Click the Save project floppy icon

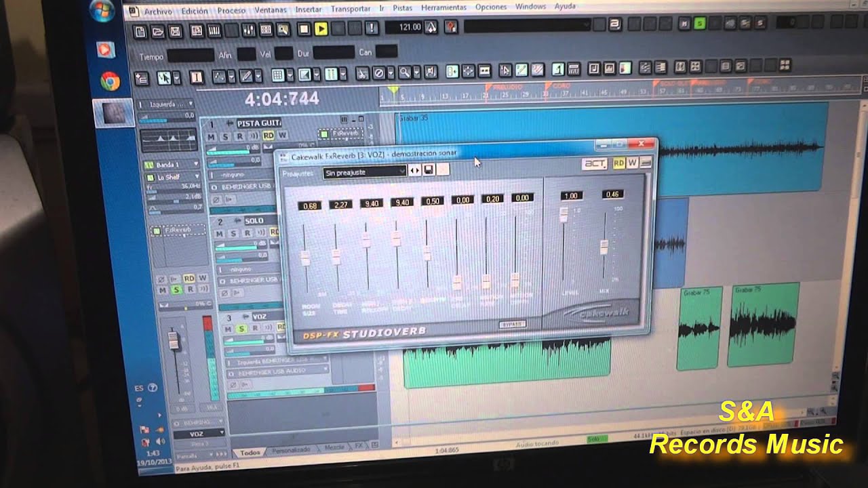pos(175,30)
